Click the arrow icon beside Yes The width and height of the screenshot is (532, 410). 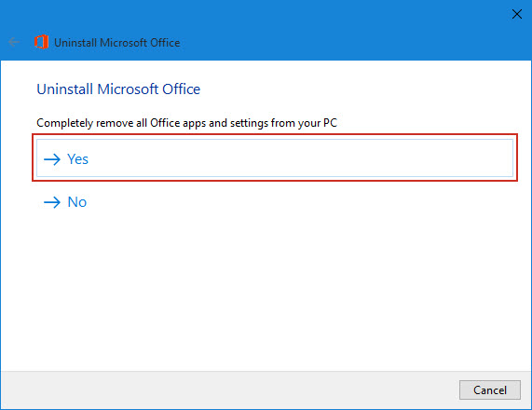tap(52, 159)
